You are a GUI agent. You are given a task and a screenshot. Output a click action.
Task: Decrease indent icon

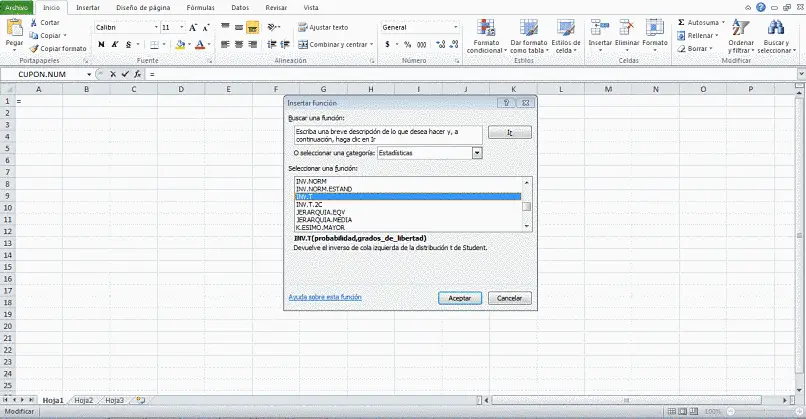[272, 45]
